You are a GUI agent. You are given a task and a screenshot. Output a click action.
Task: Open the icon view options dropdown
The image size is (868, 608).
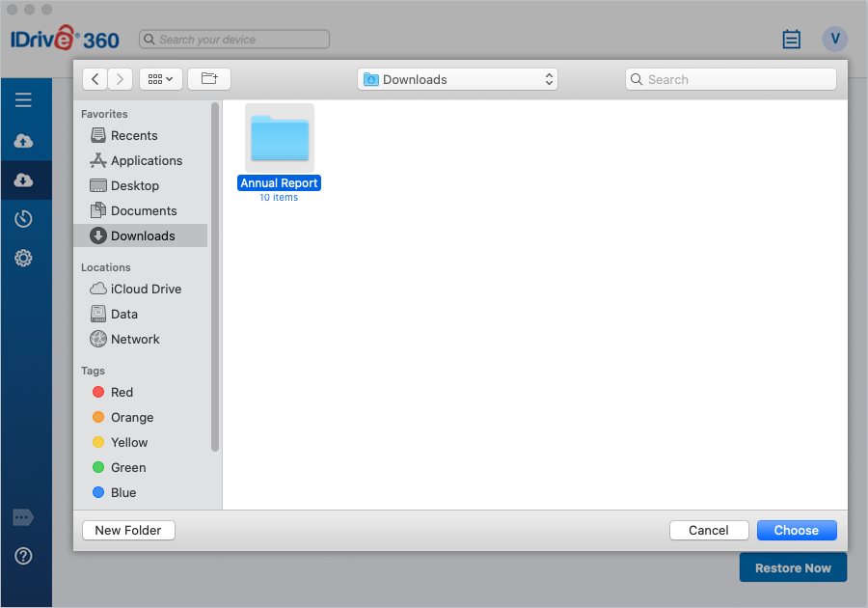(160, 79)
